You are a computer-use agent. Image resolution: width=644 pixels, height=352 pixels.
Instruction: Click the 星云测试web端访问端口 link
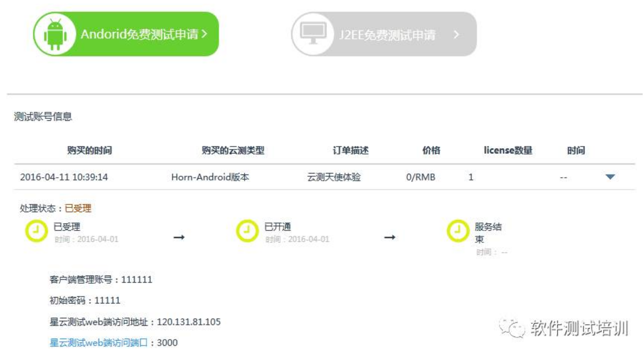click(98, 343)
